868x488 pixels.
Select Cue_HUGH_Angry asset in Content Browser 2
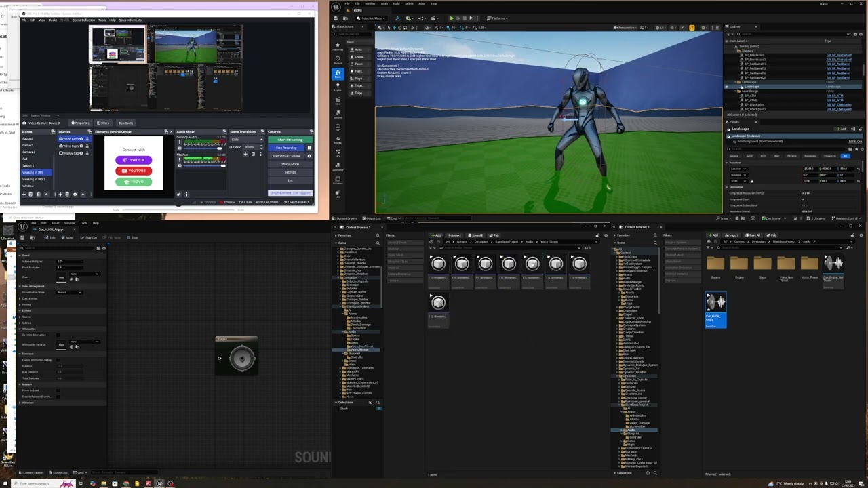coord(715,310)
